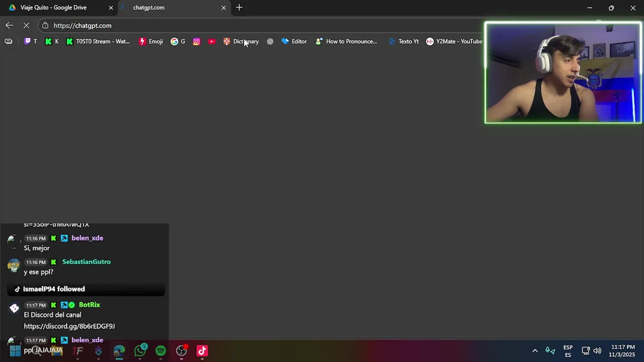Open the Google 'G' bookmark
The image size is (644, 362).
pyautogui.click(x=178, y=41)
